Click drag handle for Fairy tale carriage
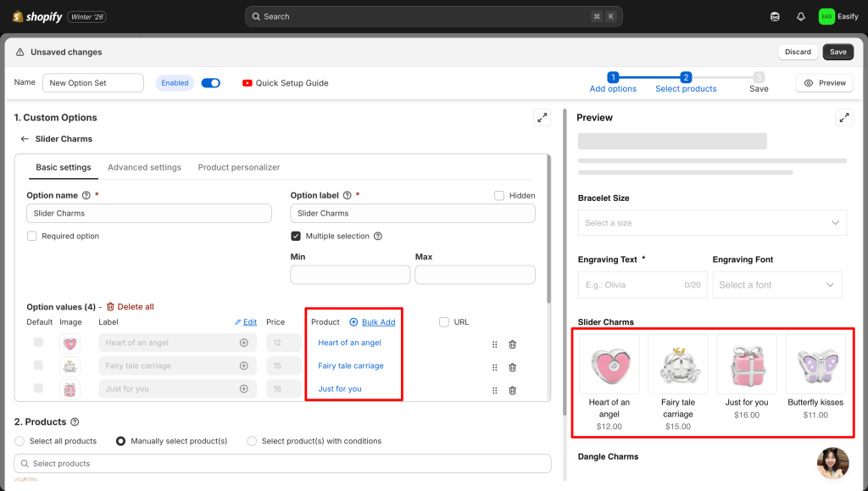The height and width of the screenshot is (491, 868). [495, 367]
